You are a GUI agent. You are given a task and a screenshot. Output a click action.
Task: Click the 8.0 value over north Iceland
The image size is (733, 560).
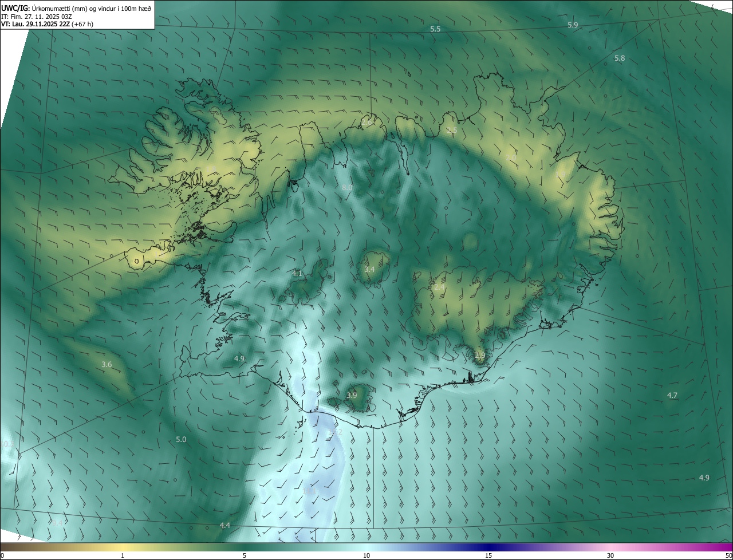(347, 188)
